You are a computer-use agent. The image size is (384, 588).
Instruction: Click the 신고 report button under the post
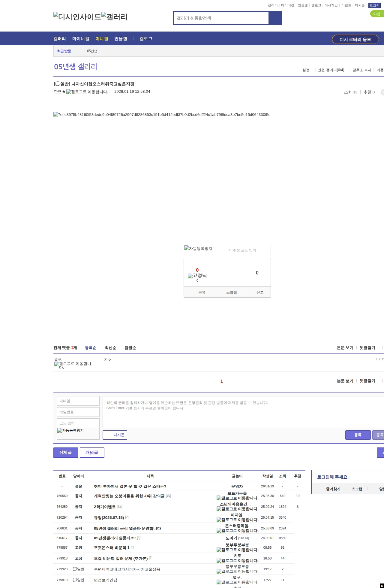coord(260,292)
